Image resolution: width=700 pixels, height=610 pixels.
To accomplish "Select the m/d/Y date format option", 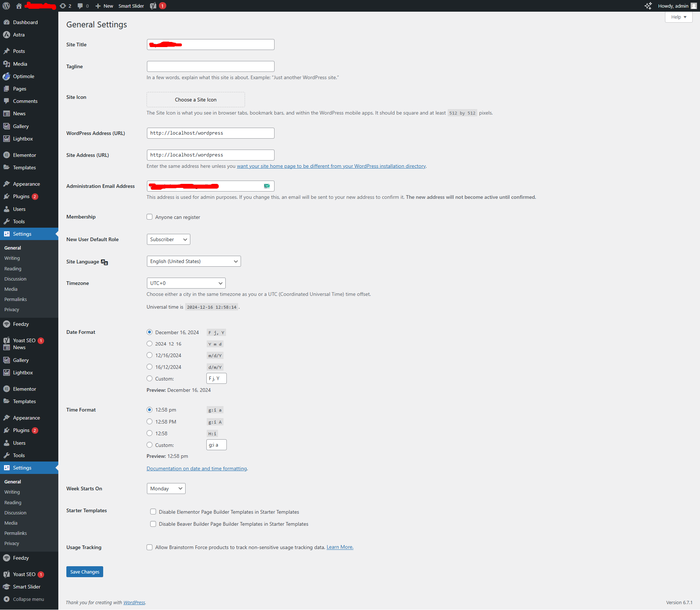I will point(149,355).
